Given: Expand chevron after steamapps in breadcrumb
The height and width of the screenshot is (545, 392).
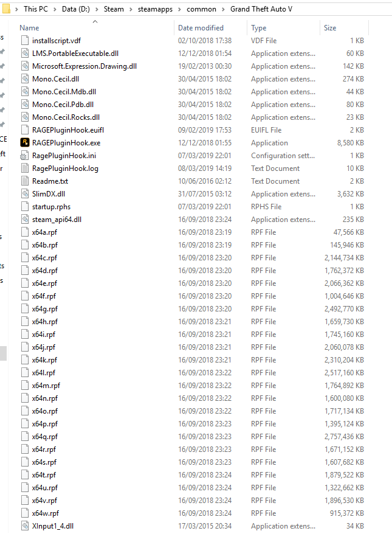Looking at the screenshot, I should point(179,9).
